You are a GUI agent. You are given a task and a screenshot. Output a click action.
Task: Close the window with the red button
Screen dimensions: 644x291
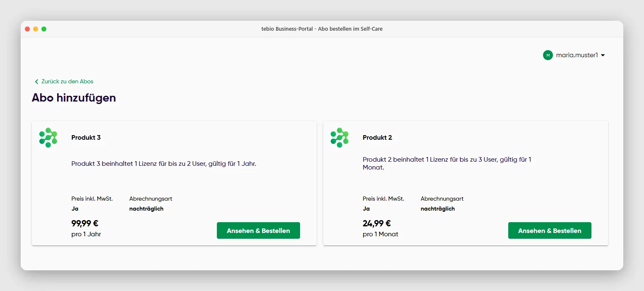coord(27,29)
